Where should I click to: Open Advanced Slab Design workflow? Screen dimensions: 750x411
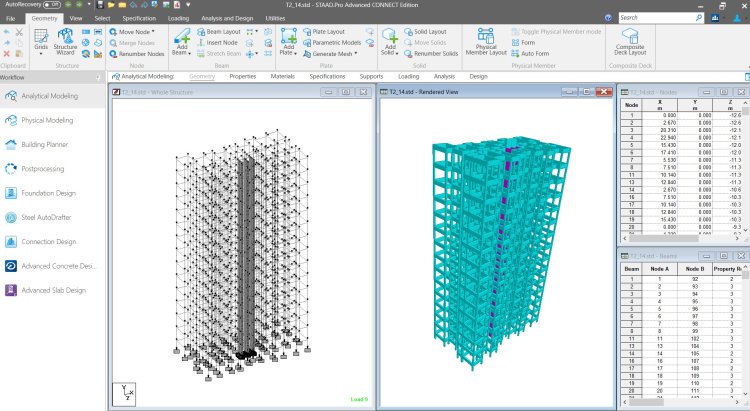point(55,290)
